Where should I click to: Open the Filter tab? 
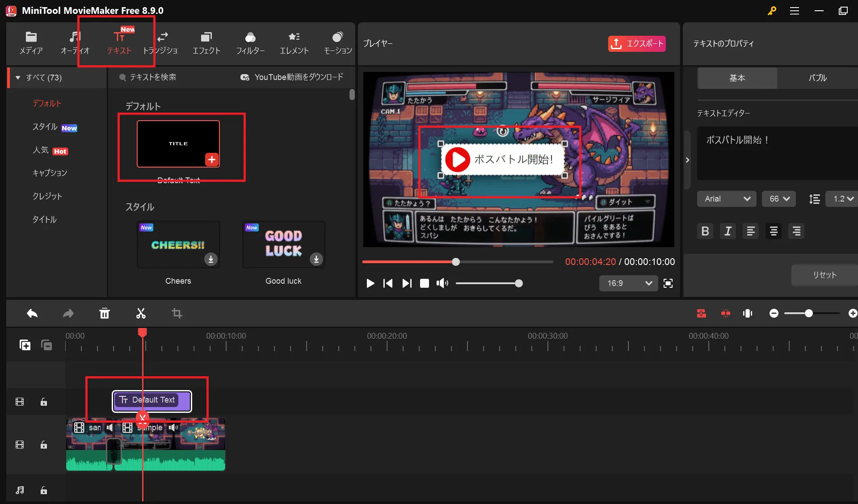pos(250,43)
